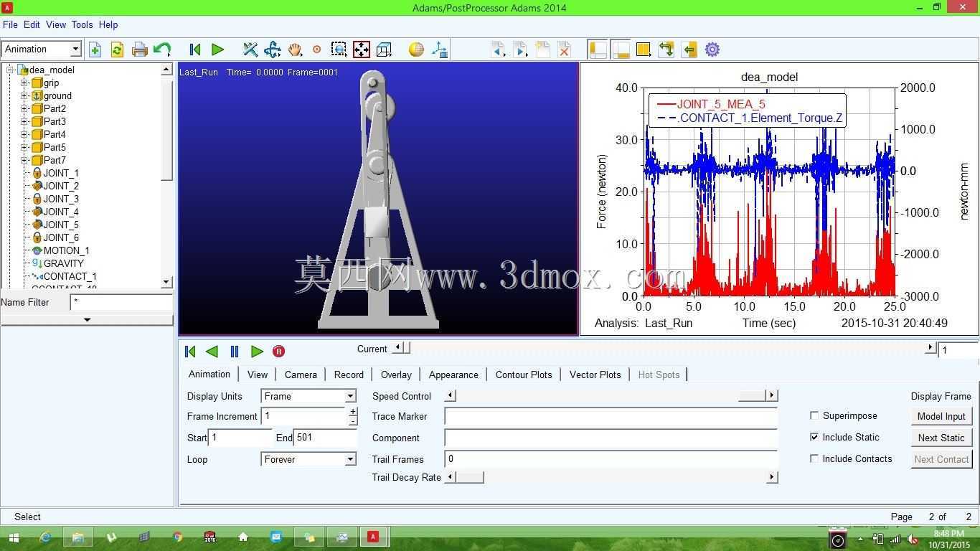Switch to the Record tab
The height and width of the screenshot is (551, 980).
point(349,375)
